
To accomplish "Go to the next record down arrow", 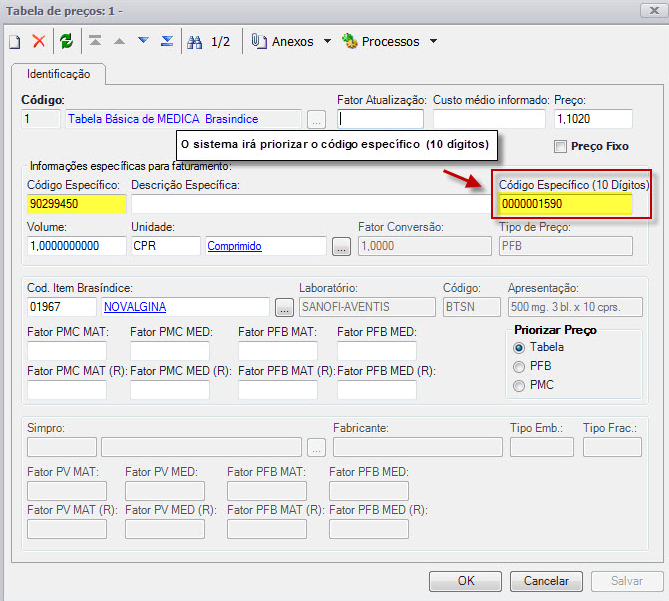I will [x=143, y=41].
